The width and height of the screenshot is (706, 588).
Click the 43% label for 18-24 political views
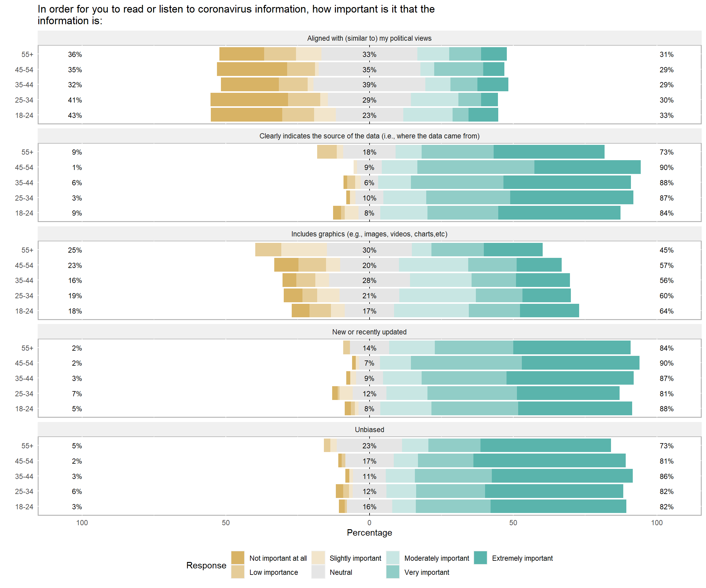(x=75, y=115)
